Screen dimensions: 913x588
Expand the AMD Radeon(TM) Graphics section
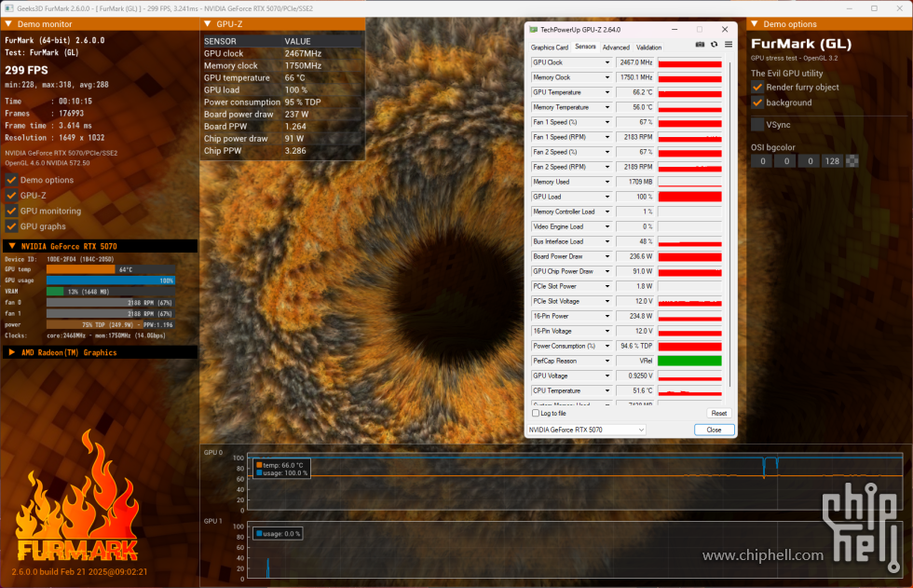pos(11,352)
